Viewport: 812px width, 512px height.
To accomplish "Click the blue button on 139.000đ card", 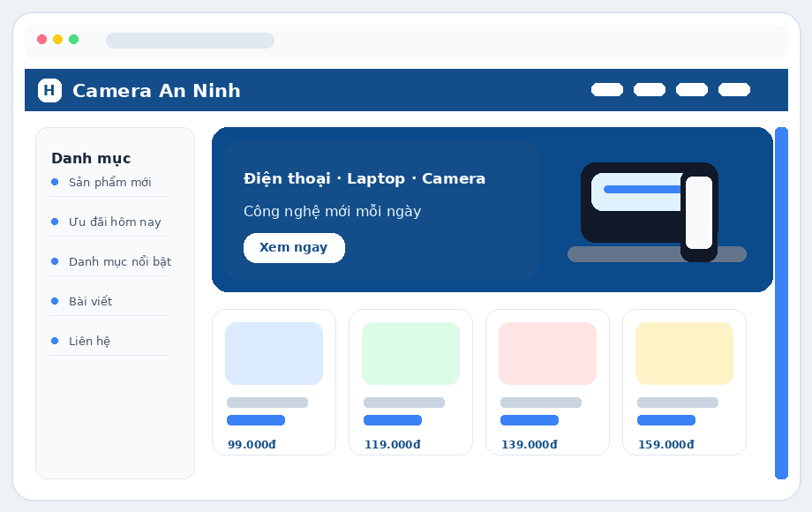I will click(530, 420).
